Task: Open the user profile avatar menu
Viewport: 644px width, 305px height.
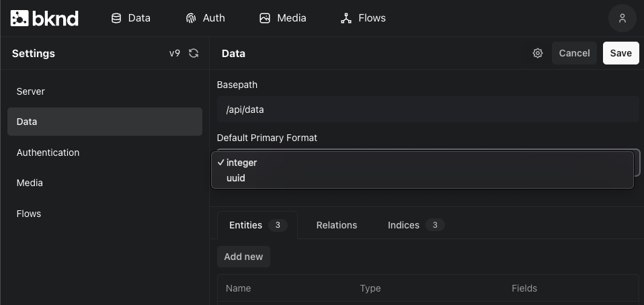Action: click(622, 18)
